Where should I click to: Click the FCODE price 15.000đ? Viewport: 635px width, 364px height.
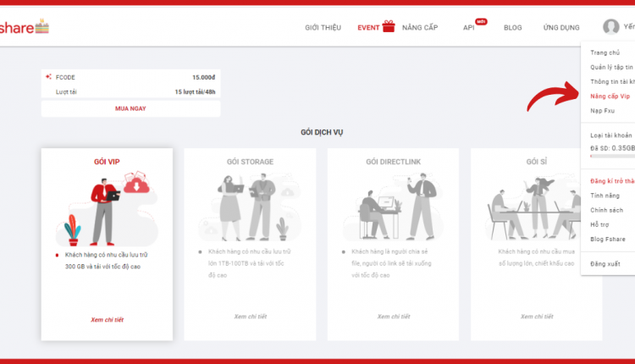204,77
